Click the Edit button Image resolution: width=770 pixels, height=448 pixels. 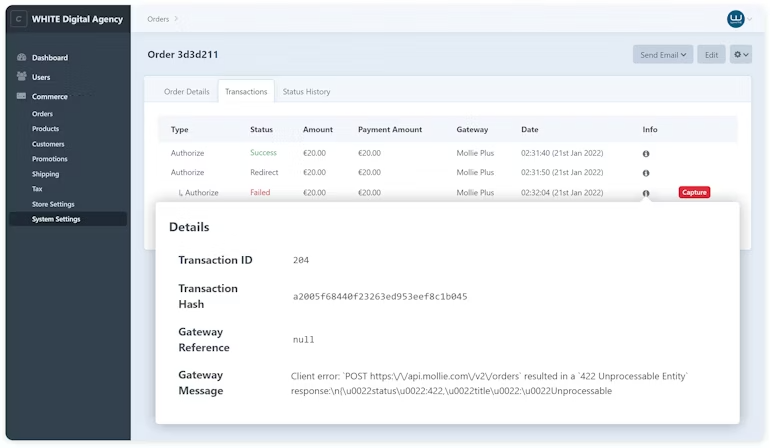point(711,55)
